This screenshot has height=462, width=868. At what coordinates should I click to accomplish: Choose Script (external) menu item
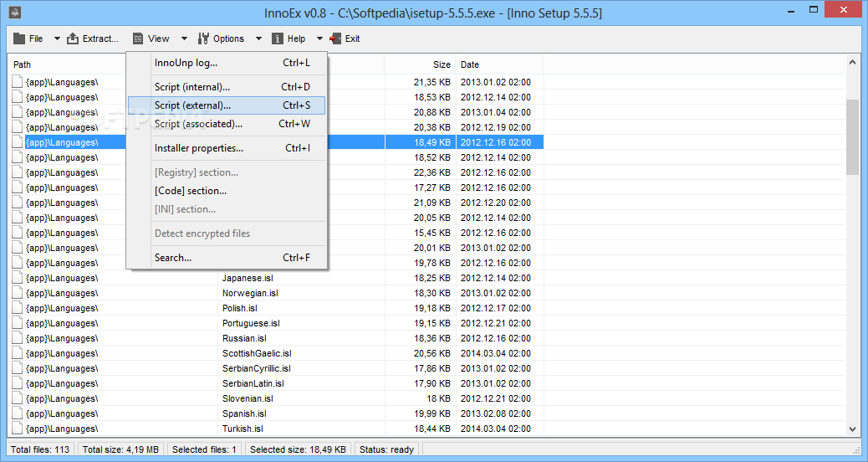pyautogui.click(x=227, y=105)
